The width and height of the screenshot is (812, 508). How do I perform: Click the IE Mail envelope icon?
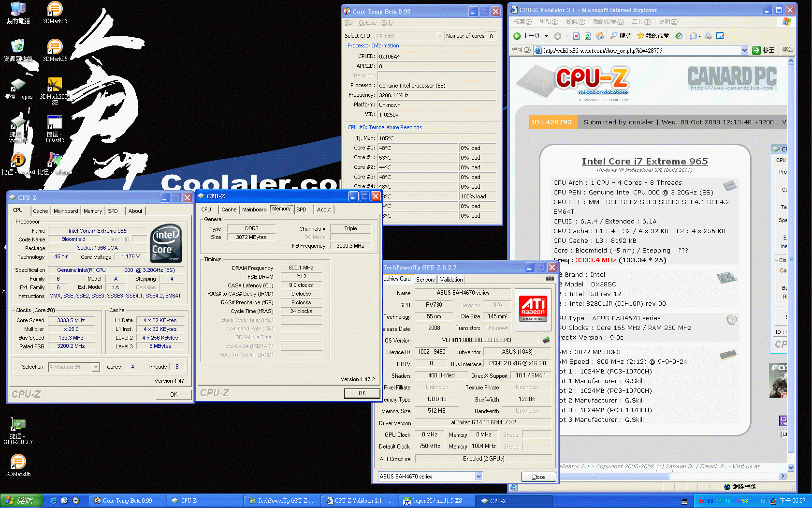click(x=694, y=36)
